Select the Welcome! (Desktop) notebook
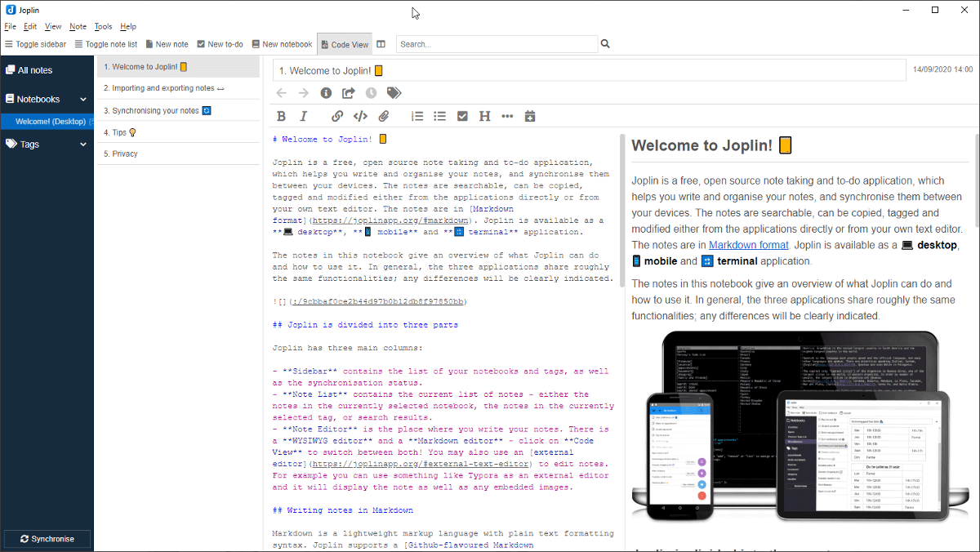Screen dimensions: 980x552 (47, 122)
